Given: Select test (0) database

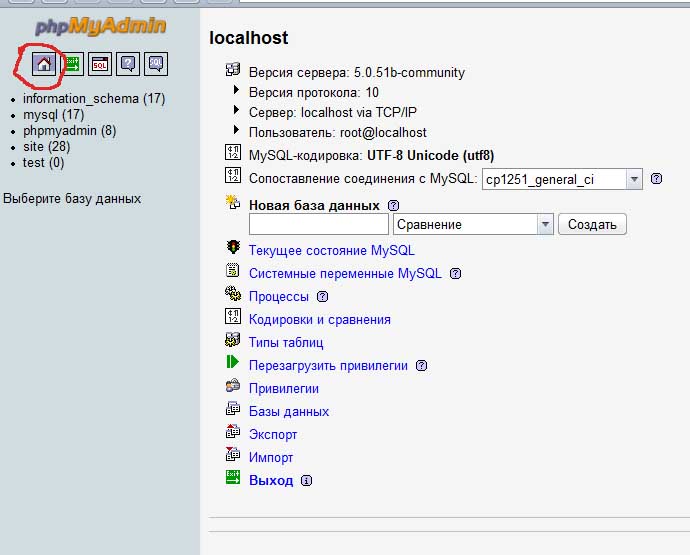Looking at the screenshot, I should pos(44,163).
